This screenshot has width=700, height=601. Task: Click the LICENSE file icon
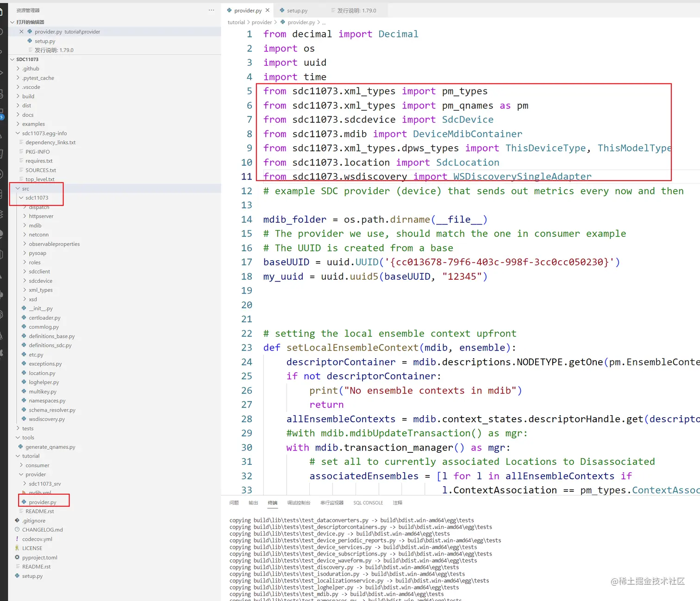17,548
